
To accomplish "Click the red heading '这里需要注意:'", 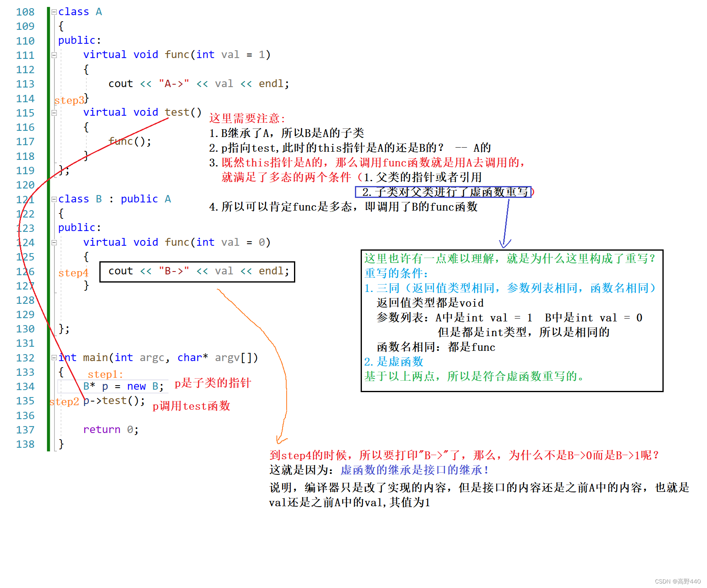I will pos(247,119).
